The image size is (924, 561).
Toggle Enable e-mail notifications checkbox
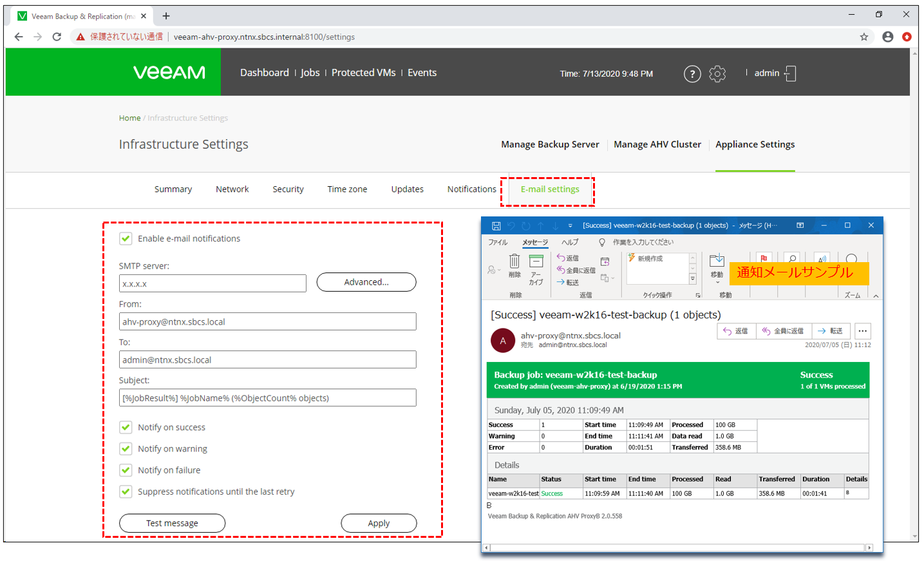[x=126, y=238]
